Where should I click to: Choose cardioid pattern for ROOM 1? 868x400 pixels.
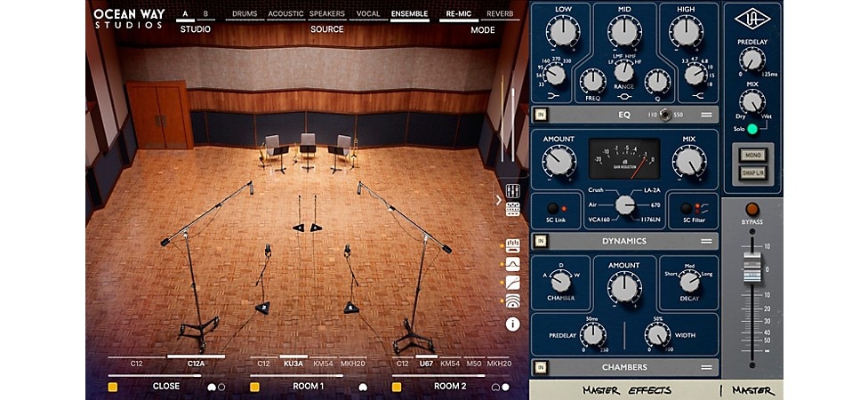coord(363,387)
